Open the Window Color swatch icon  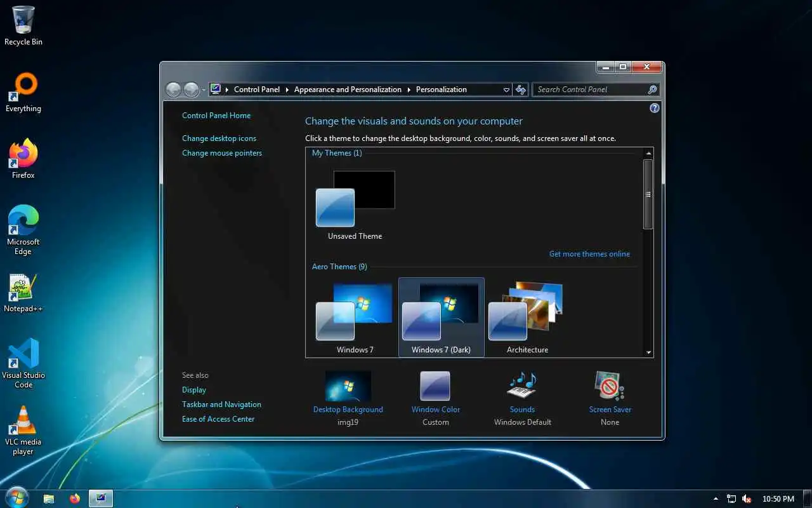(435, 386)
